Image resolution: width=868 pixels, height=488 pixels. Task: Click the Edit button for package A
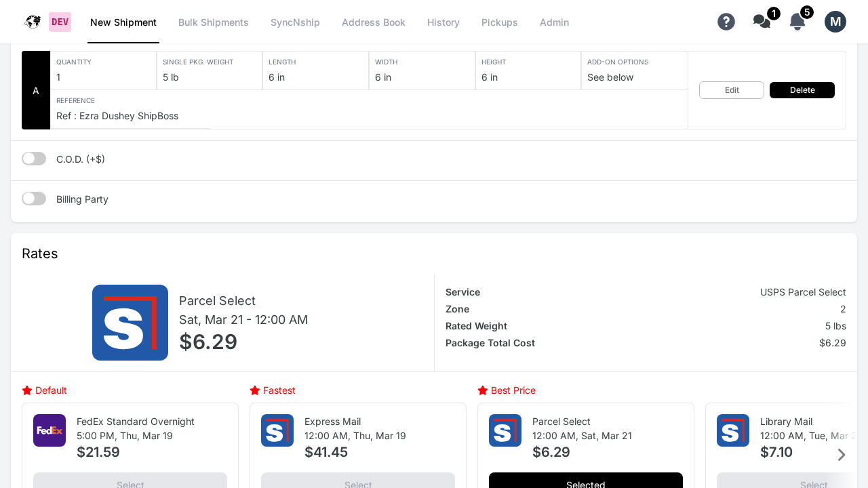pyautogui.click(x=731, y=89)
